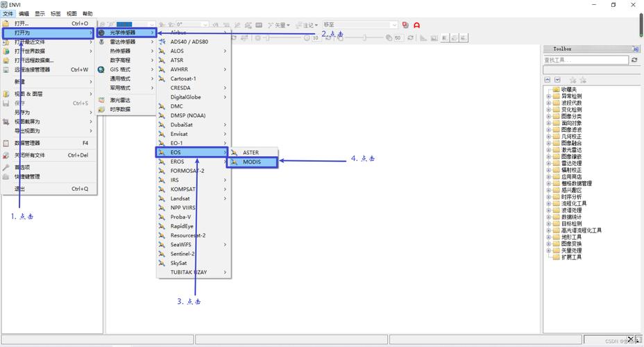Expand the 图像分类 folder in Toolbox
The image size is (644, 347).
(x=549, y=116)
